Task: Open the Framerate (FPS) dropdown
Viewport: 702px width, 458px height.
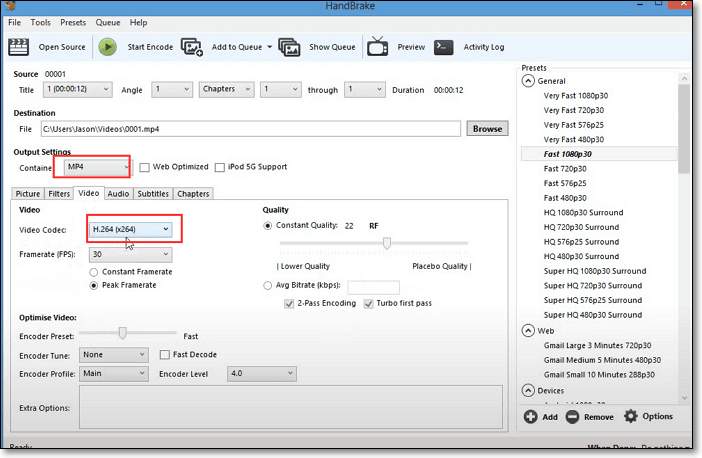Action: coord(130,254)
